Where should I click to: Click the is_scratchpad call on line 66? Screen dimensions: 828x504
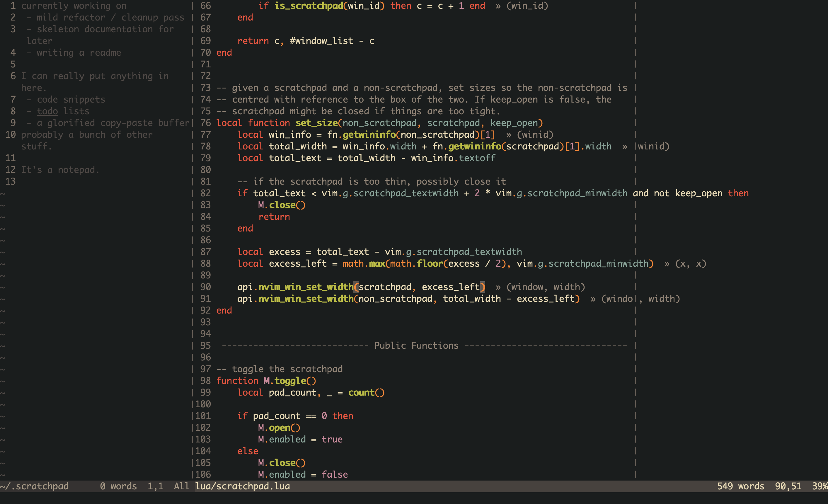(309, 6)
